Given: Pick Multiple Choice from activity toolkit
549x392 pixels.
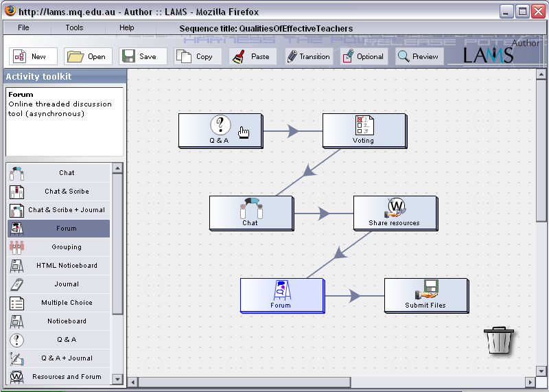Looking at the screenshot, I should click(x=66, y=303).
